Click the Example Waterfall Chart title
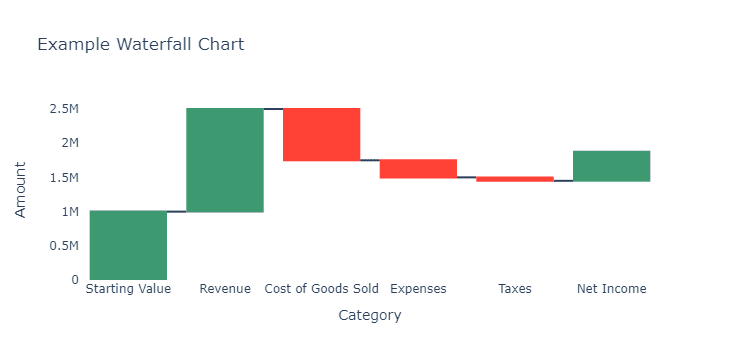Screen dimensions: 740x360 pos(141,44)
